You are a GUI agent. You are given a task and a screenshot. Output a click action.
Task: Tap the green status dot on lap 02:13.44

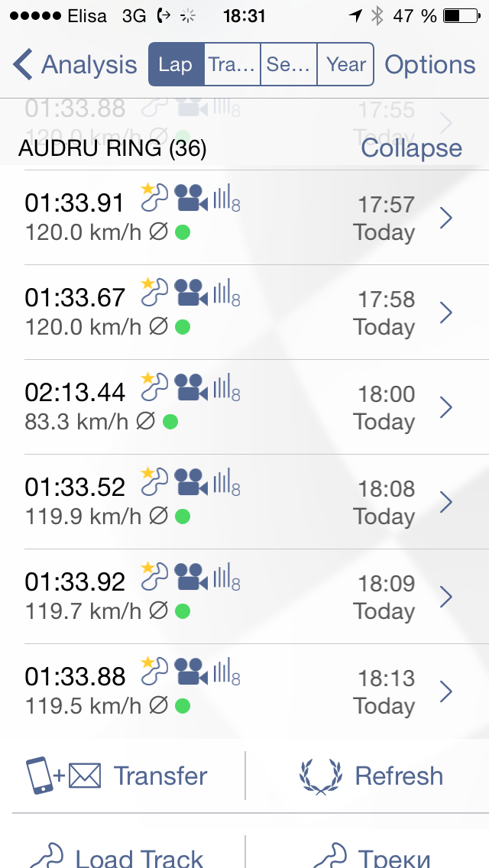click(170, 422)
